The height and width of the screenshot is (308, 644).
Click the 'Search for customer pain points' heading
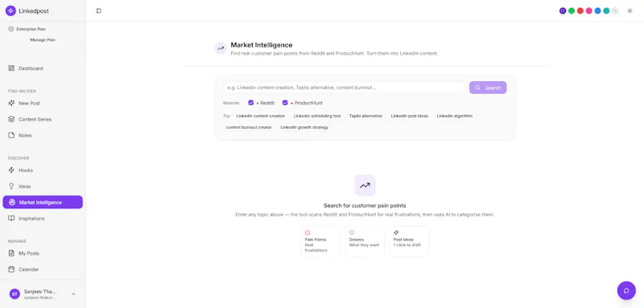365,206
